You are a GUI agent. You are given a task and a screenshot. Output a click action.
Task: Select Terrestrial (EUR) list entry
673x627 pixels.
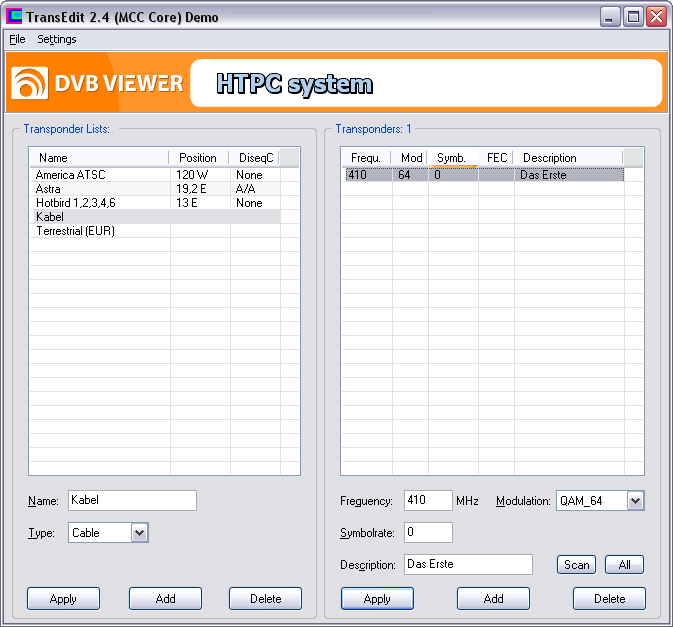[x=75, y=231]
